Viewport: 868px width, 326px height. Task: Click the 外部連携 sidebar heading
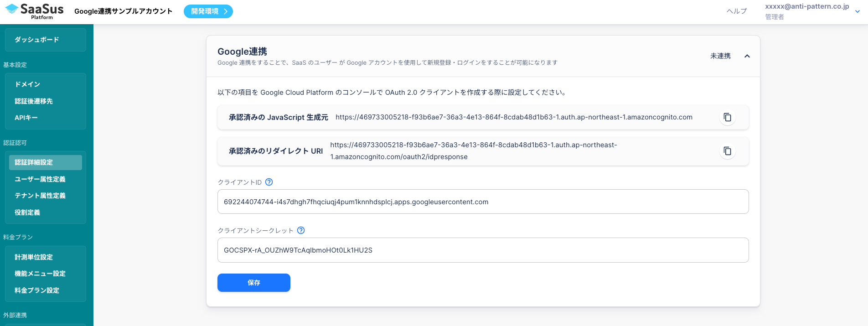pos(15,316)
